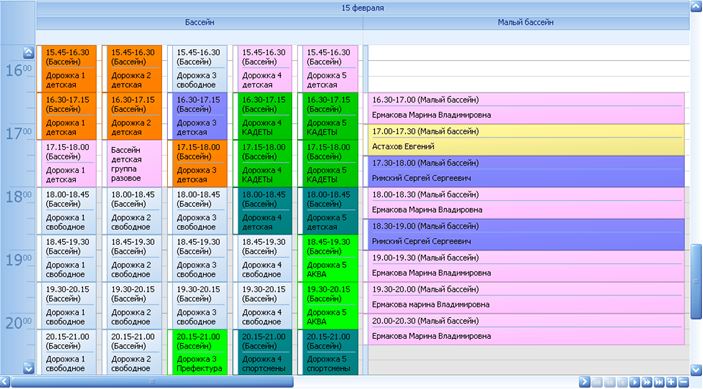The image size is (703, 389).
Task: Select the Бассейн детская группа разовое appointment
Action: click(132, 164)
